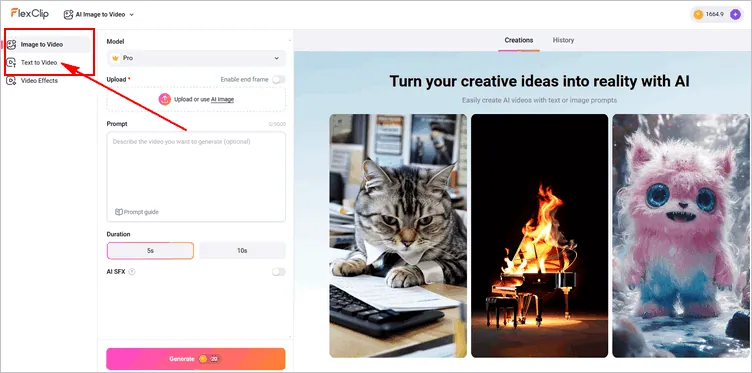Open the cat at keyboard sample video
This screenshot has width=752, height=373.
tap(398, 235)
